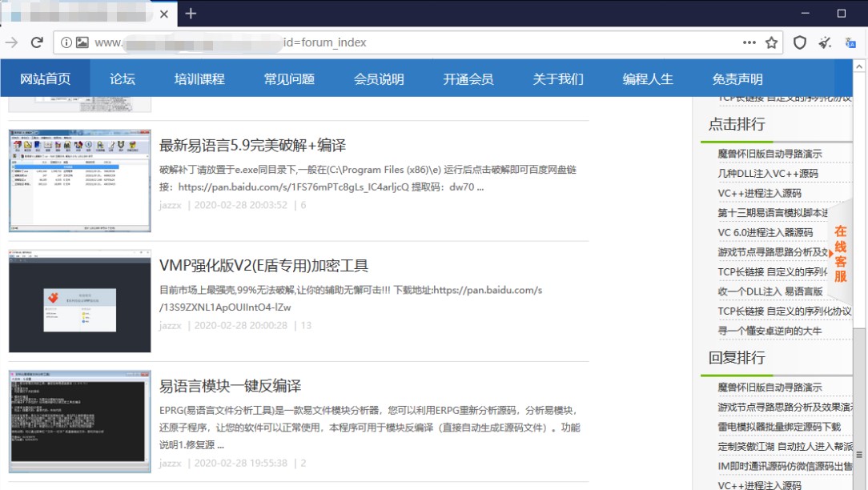Open 几种DLL注入VC++源码 in 点击排行
Viewport: 868px width, 490px height.
[x=767, y=173]
